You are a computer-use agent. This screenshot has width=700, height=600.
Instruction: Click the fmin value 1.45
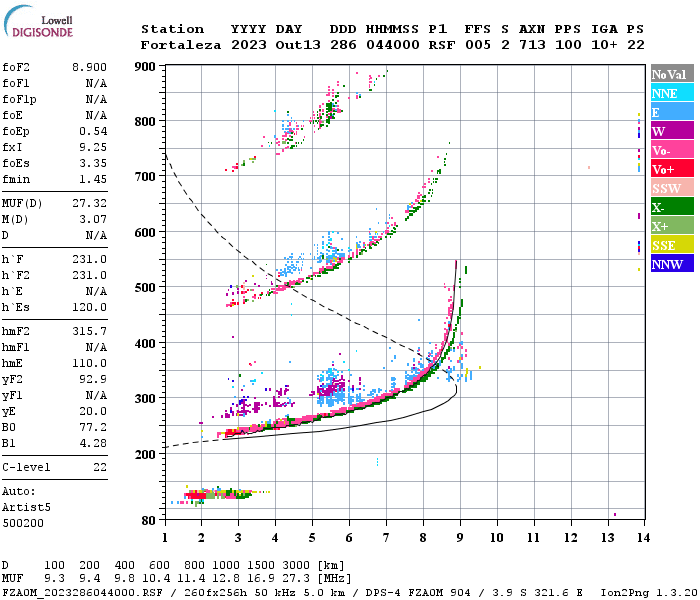pos(93,179)
